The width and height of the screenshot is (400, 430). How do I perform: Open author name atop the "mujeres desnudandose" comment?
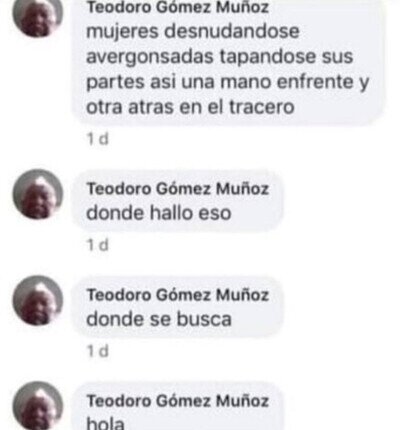pyautogui.click(x=178, y=7)
